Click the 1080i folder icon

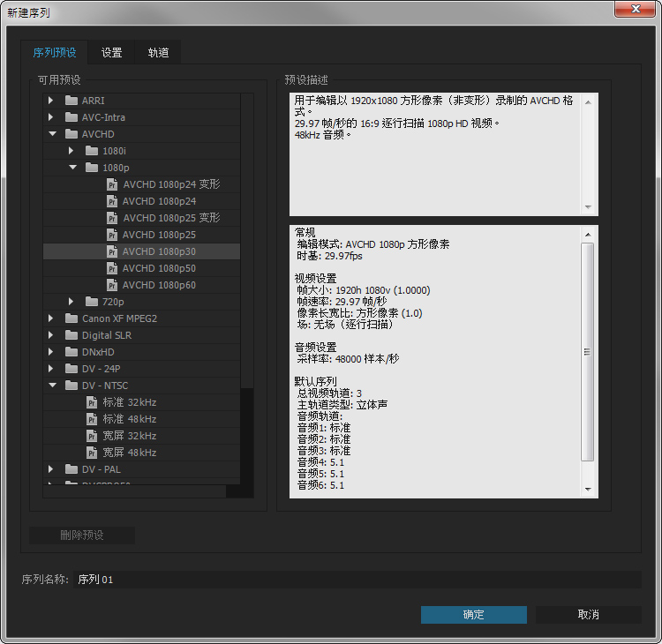pos(92,151)
